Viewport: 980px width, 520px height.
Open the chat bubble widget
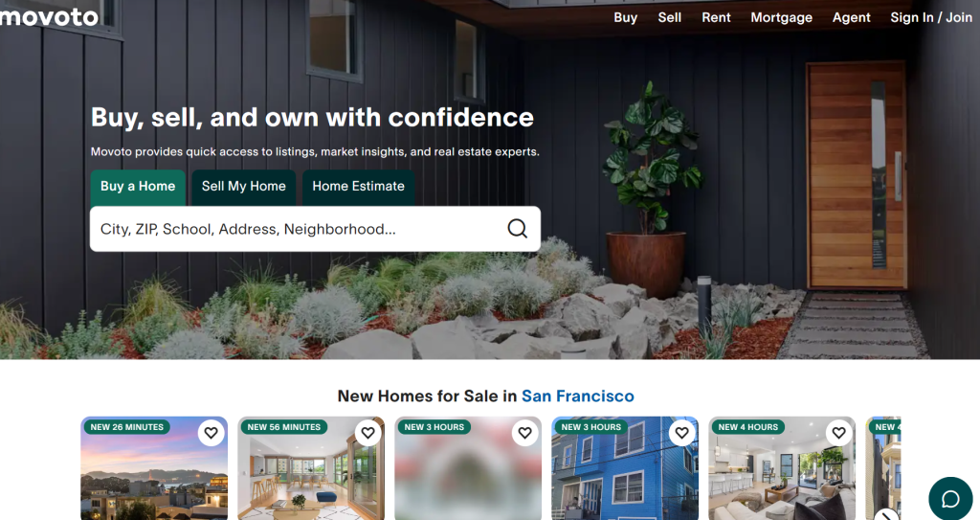click(x=950, y=499)
